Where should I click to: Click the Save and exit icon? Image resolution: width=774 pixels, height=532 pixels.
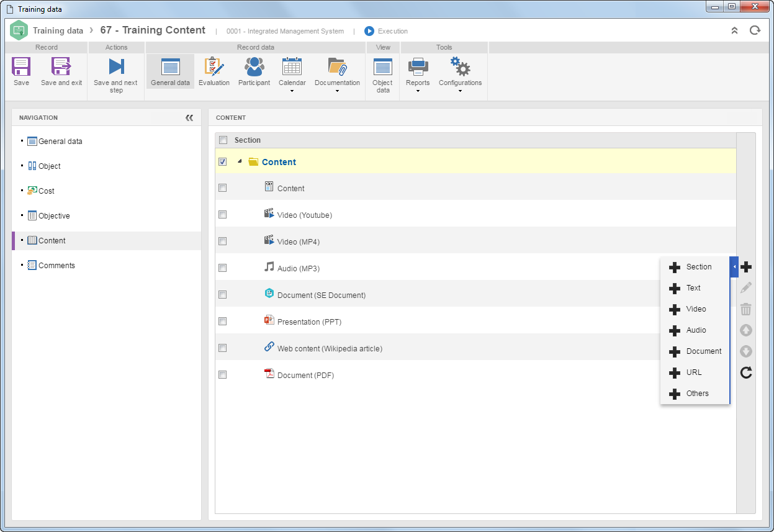(61, 67)
